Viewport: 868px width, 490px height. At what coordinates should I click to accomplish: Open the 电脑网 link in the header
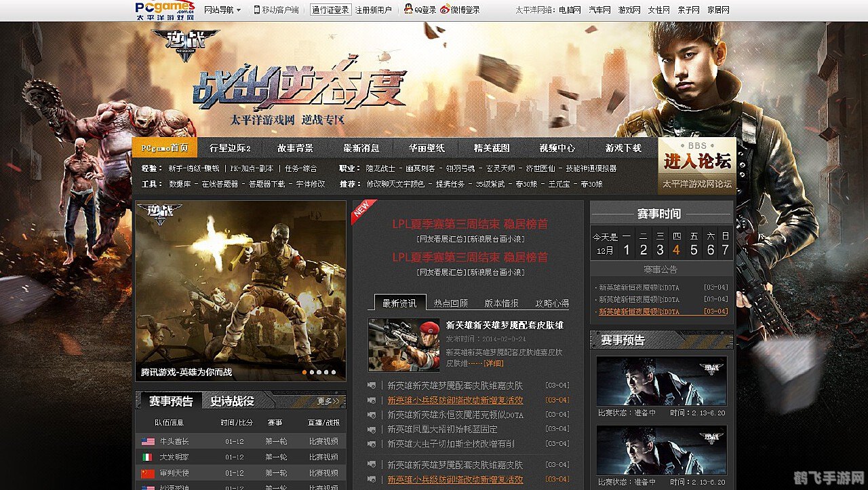pos(570,10)
